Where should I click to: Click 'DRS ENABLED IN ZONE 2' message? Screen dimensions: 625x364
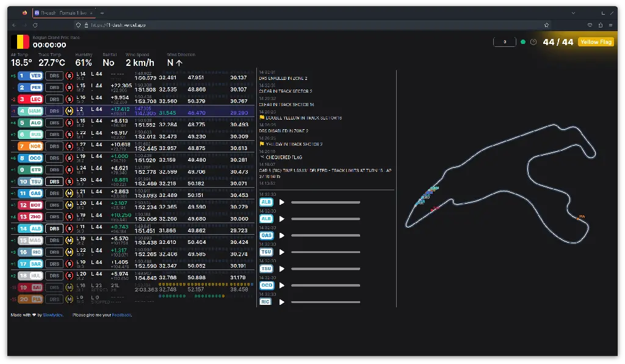[283, 79]
